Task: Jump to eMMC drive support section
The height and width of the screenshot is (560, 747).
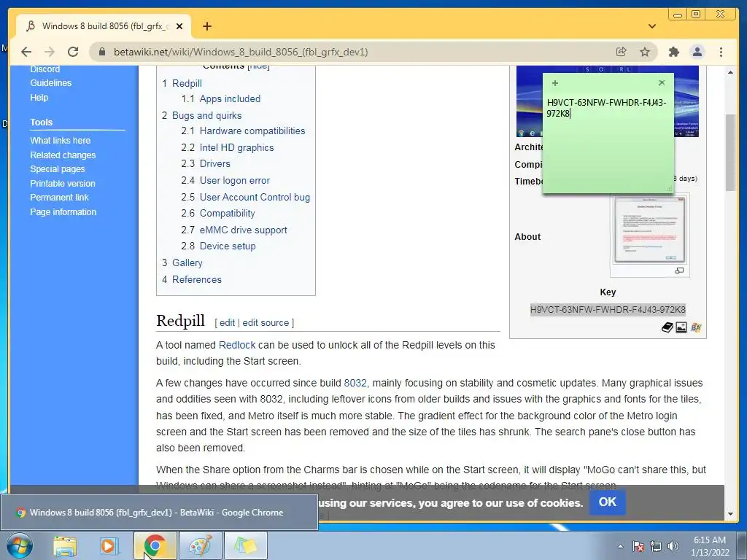Action: (x=243, y=230)
